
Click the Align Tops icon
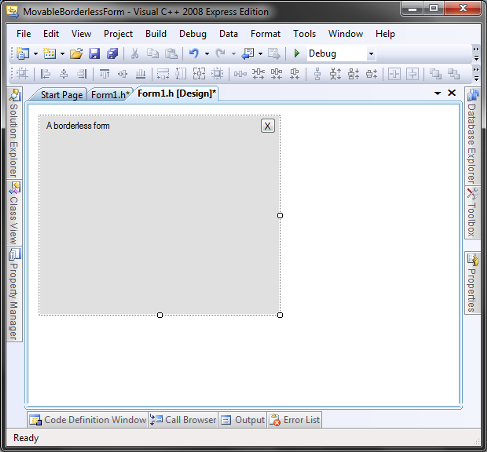(x=104, y=74)
